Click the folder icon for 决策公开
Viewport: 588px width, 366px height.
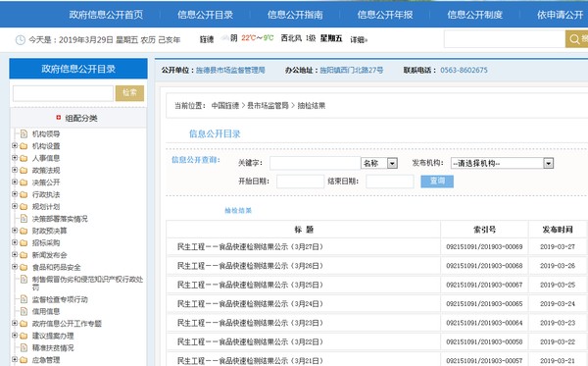point(24,183)
